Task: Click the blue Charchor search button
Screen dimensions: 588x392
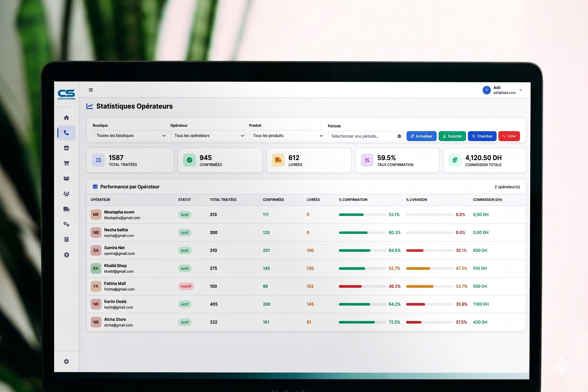Action: (482, 136)
